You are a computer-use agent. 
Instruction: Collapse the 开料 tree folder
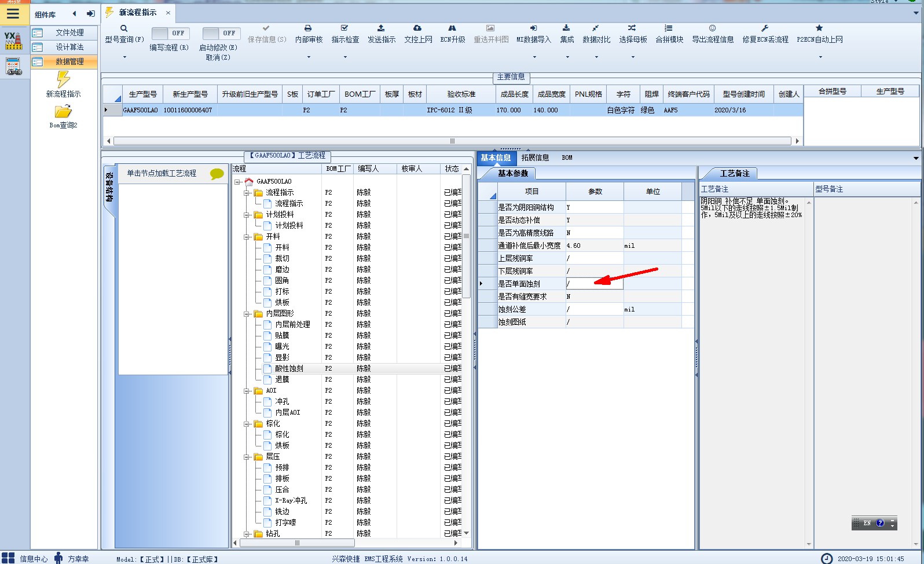click(x=247, y=237)
